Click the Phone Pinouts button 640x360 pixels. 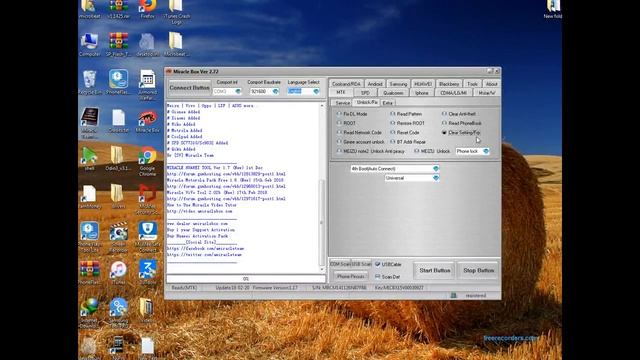click(350, 276)
